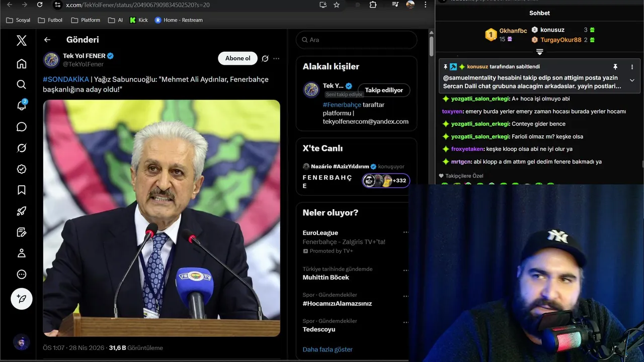Image resolution: width=644 pixels, height=362 pixels.
Task: Open the Kick bookmark
Action: (139, 20)
